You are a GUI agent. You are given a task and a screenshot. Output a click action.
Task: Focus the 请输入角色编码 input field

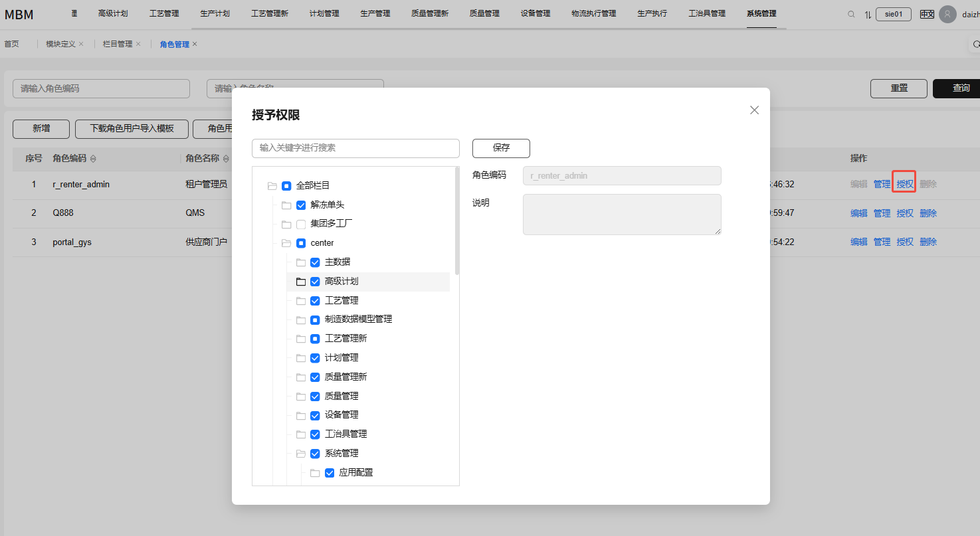click(x=101, y=88)
